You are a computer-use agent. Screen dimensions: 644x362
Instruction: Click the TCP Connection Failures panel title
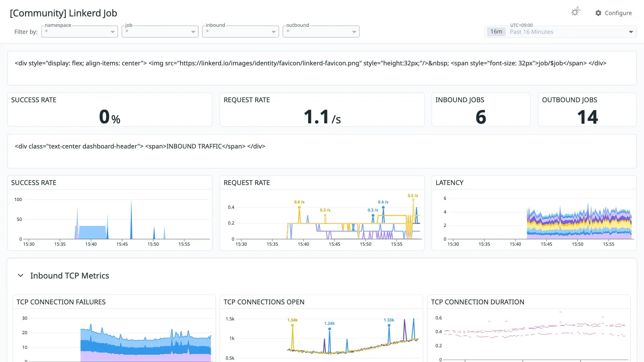[x=61, y=302]
